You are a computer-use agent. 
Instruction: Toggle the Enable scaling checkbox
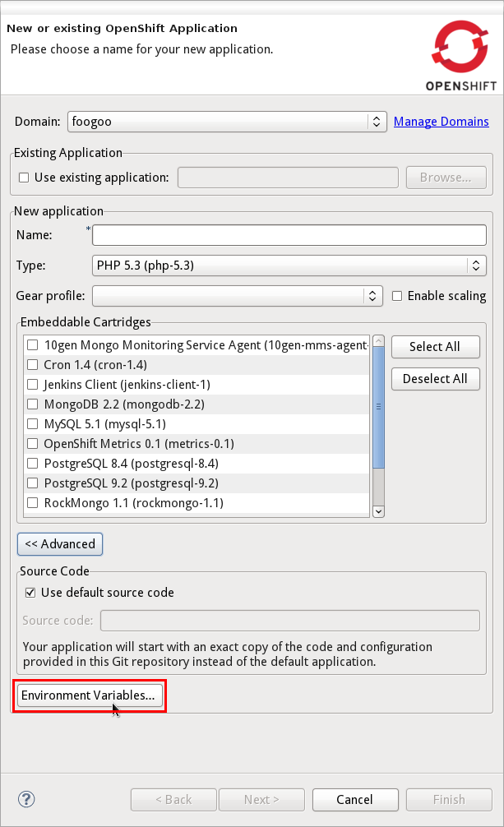[397, 296]
